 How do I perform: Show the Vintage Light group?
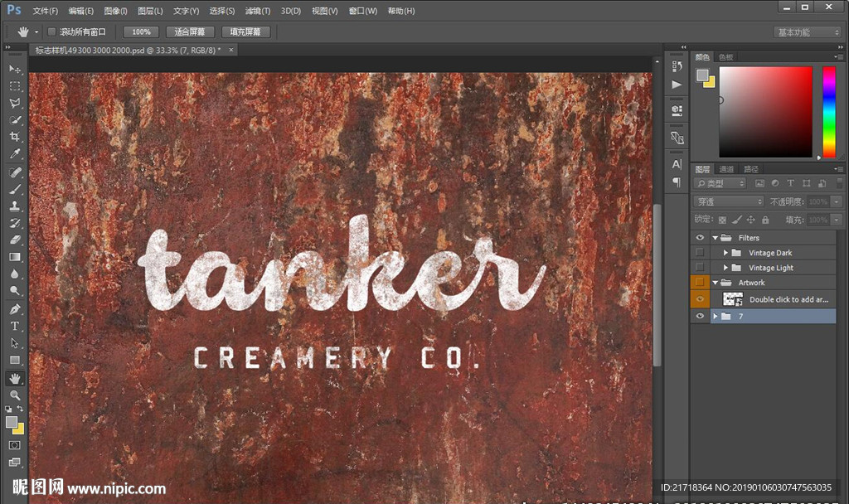point(700,268)
